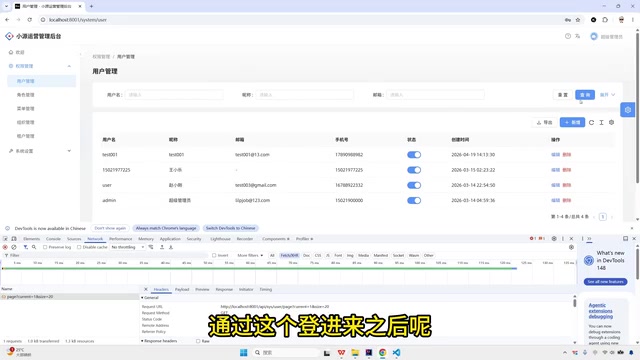This screenshot has height=360, width=640.
Task: Toggle the status switch for admin
Action: (x=414, y=200)
